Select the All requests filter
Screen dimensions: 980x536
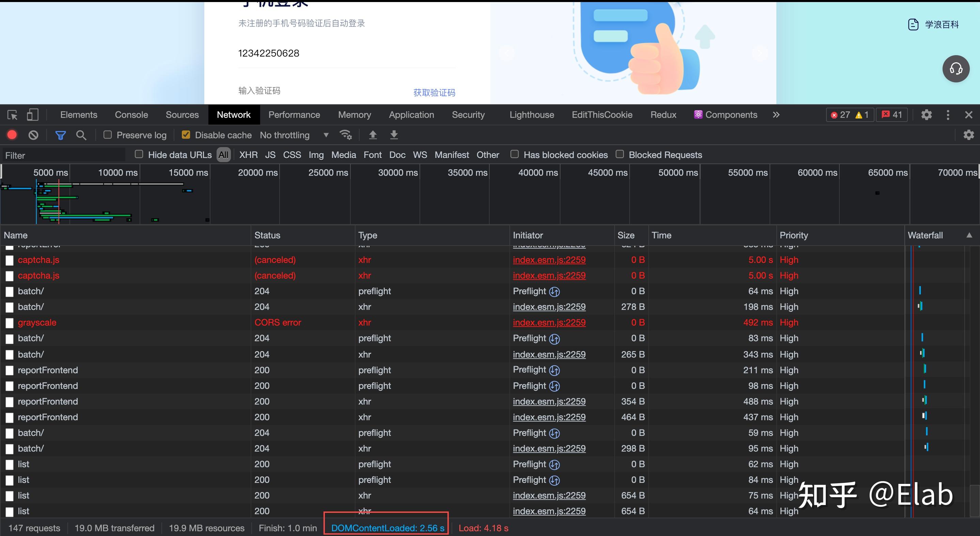(223, 155)
